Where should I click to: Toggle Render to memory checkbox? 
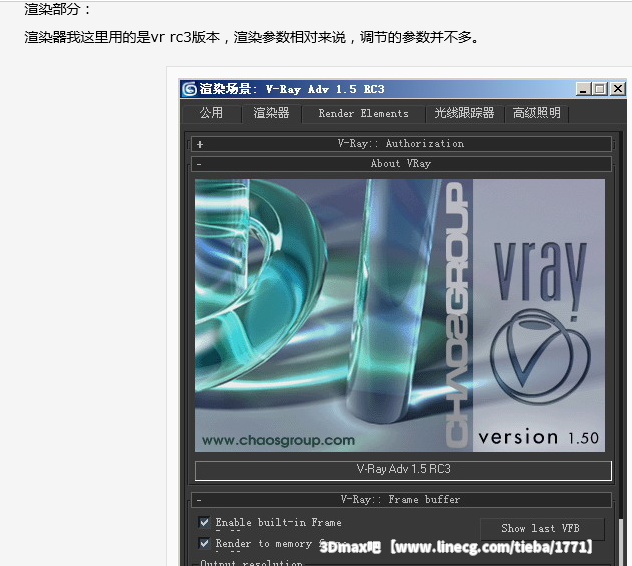click(204, 543)
